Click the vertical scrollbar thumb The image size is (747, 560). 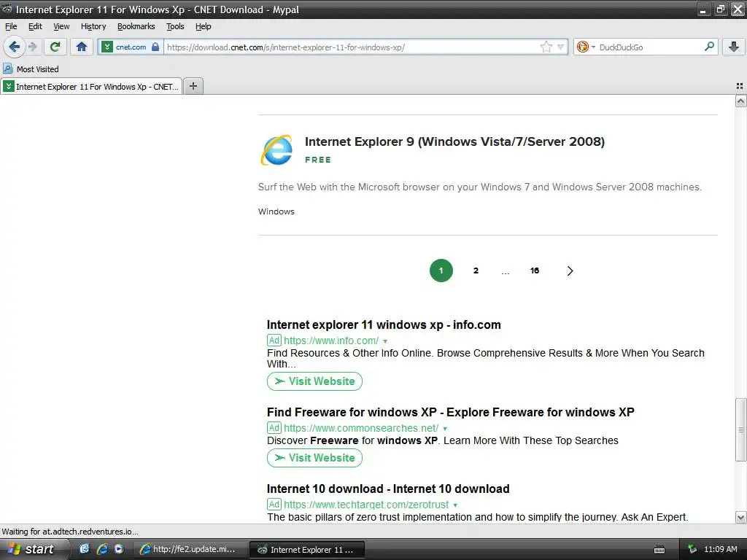point(740,429)
